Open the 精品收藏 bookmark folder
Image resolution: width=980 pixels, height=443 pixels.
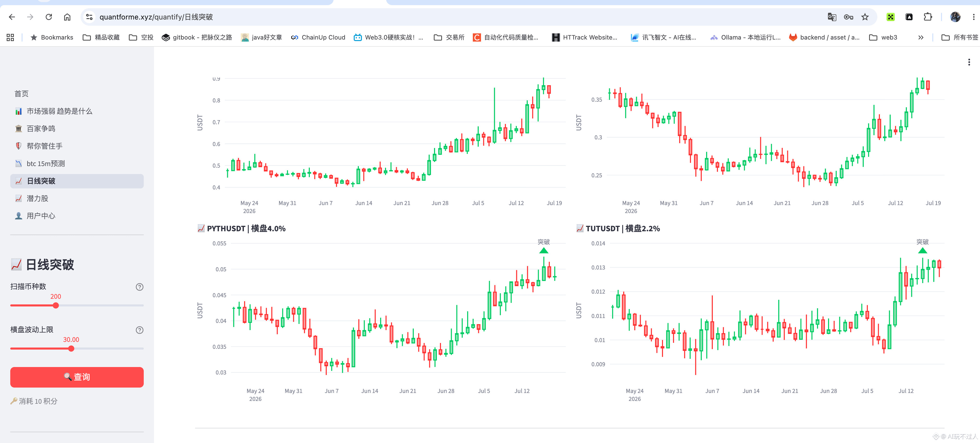pyautogui.click(x=101, y=37)
